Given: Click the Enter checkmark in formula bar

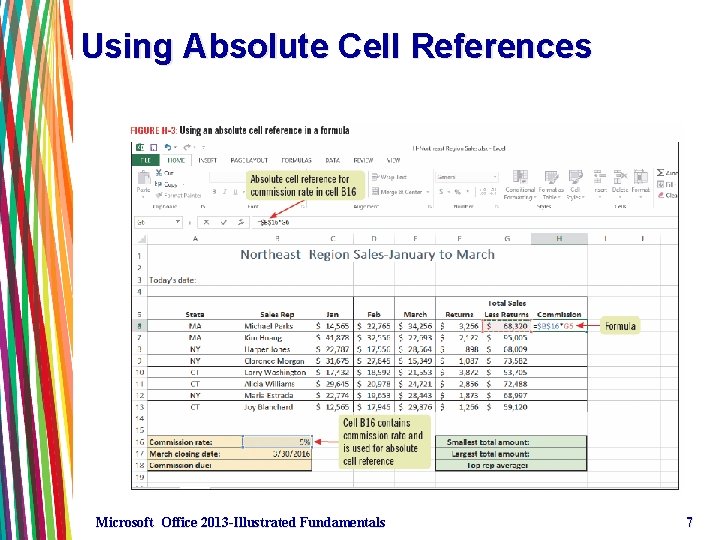Looking at the screenshot, I should 224,222.
